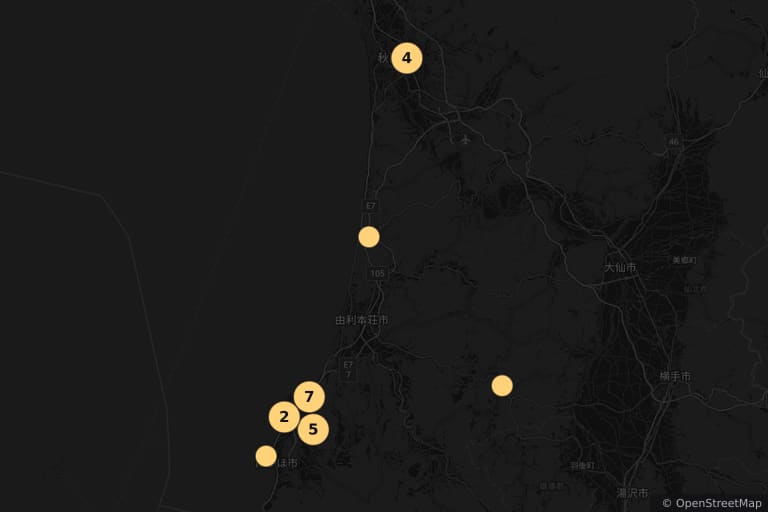Click the route 105 road shield
Image resolution: width=768 pixels, height=512 pixels.
378,273
